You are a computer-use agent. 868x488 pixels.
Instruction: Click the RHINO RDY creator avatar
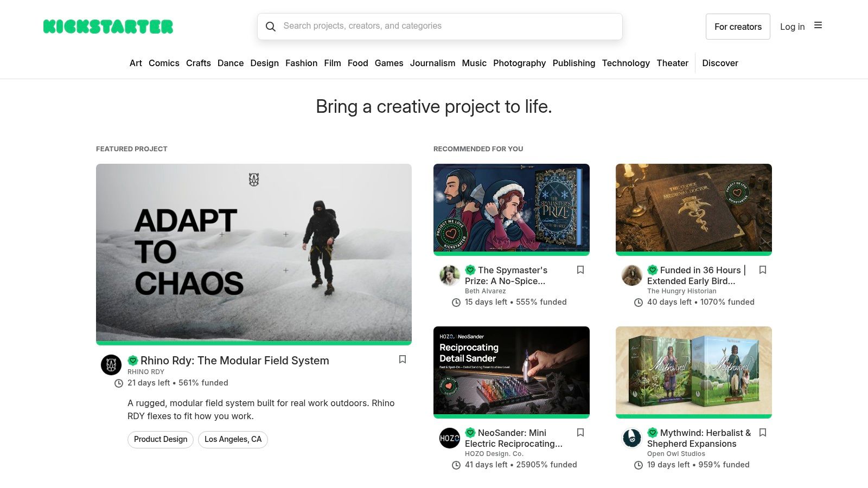(111, 365)
